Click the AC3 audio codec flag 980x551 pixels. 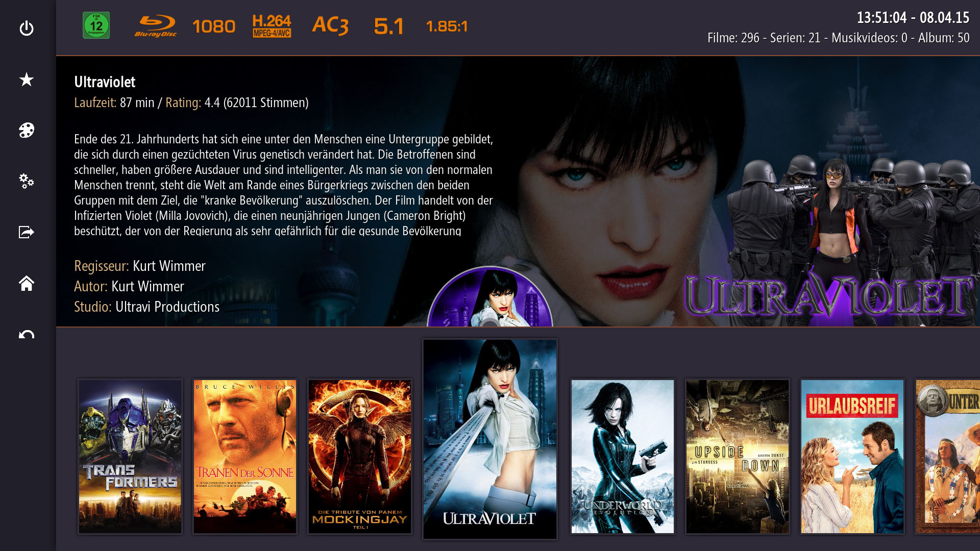click(330, 26)
